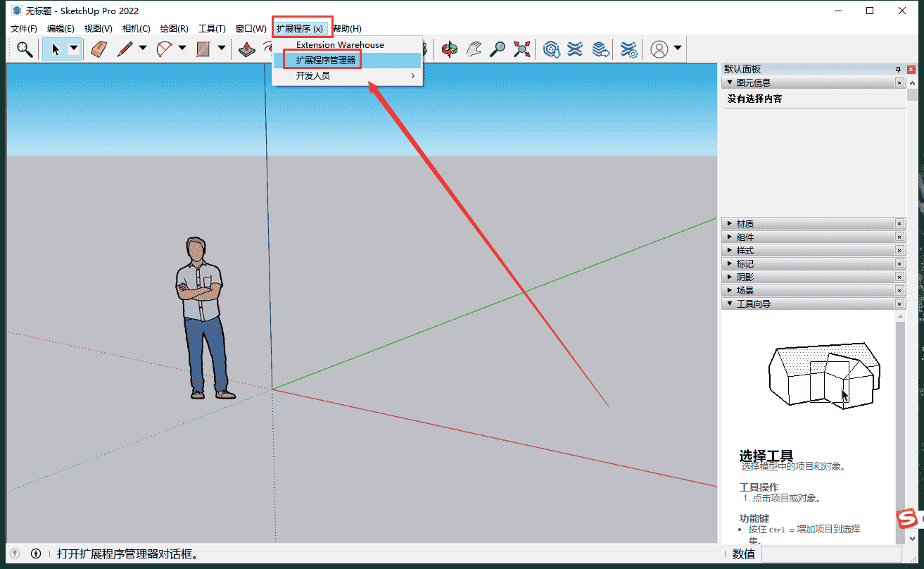Open the 文件(F) menu
This screenshot has height=569, width=924.
(24, 29)
